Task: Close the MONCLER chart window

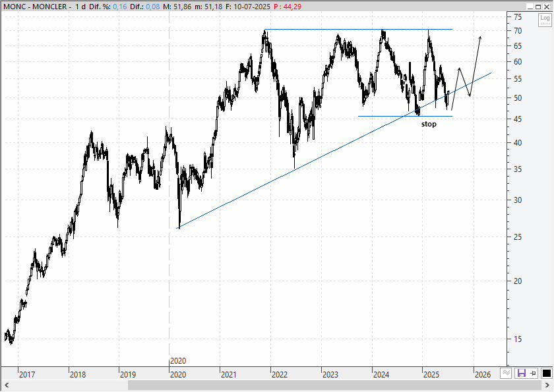Action: tap(546, 7)
